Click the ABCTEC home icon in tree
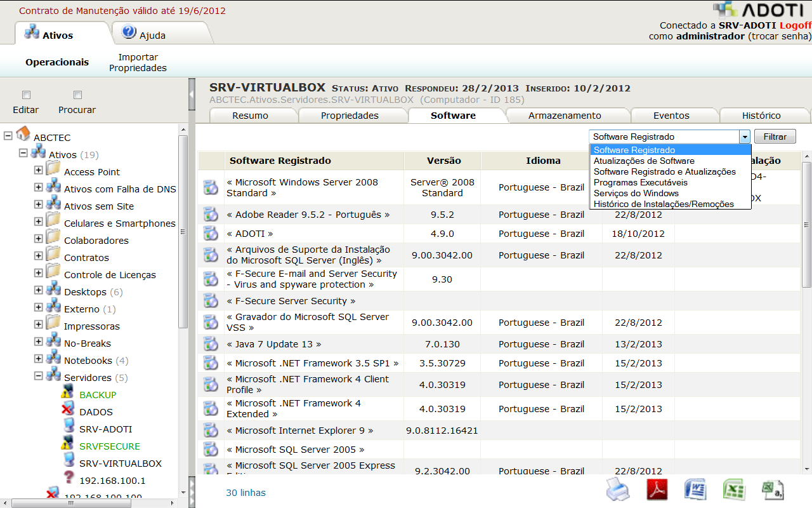Viewport: 812px width, 508px height. pyautogui.click(x=23, y=134)
